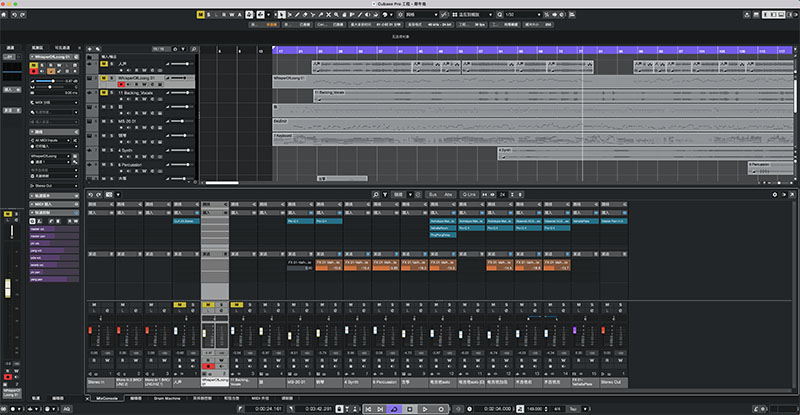Switch to Drum Machine tab
The image size is (800, 415).
pyautogui.click(x=167, y=398)
